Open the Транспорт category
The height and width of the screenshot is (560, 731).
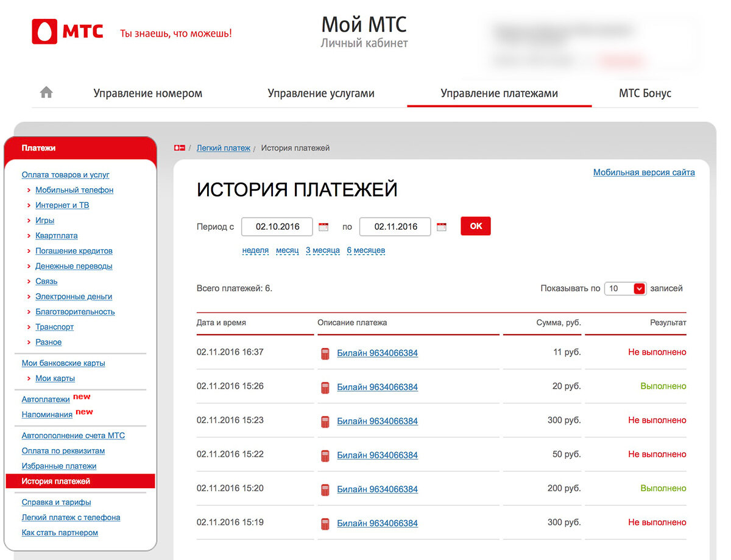(x=55, y=327)
